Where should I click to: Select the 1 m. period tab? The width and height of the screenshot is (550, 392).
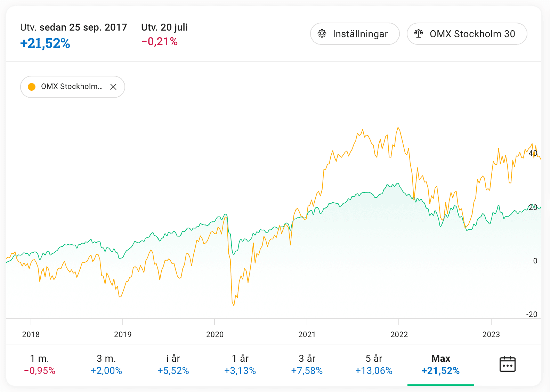[40, 364]
